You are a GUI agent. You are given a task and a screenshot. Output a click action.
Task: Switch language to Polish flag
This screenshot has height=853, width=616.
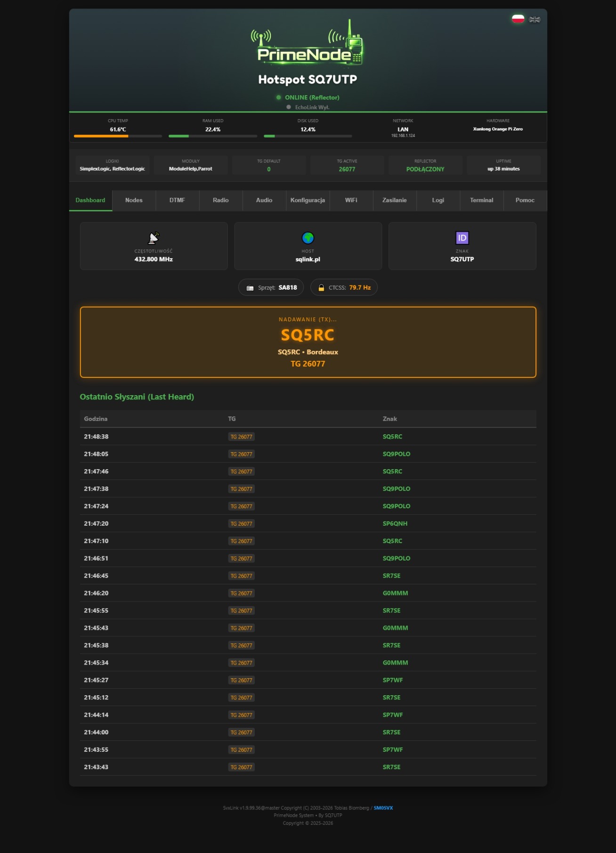(518, 19)
